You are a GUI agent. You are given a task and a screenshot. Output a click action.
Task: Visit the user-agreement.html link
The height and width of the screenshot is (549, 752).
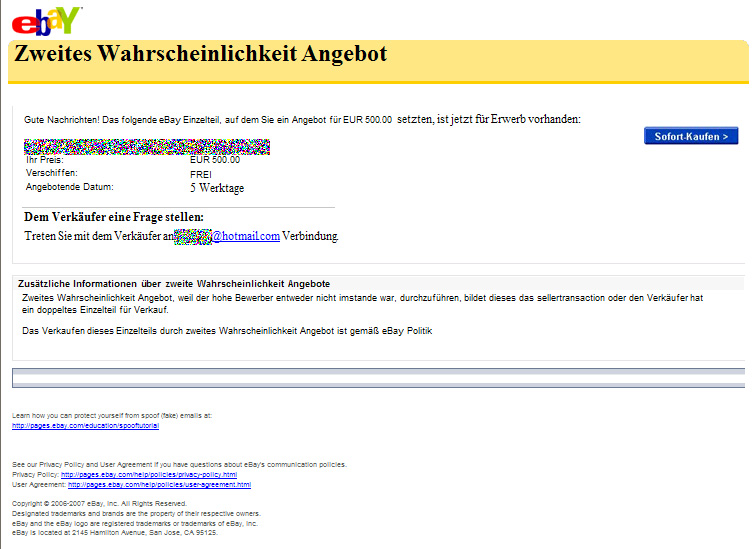(x=159, y=484)
